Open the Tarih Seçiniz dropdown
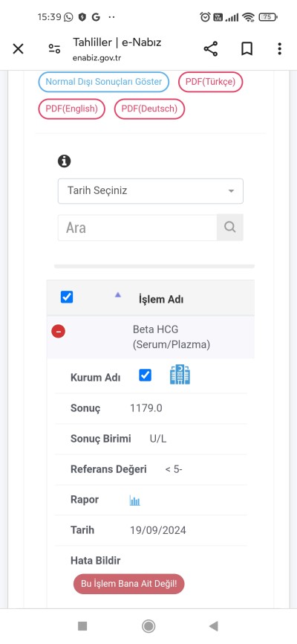 (x=151, y=191)
